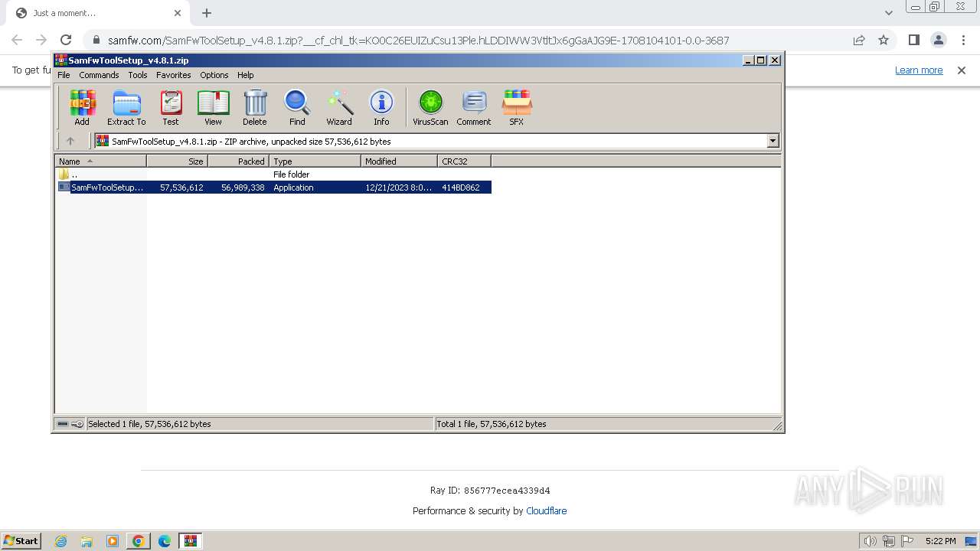Share this page via the Chrome share icon
This screenshot has width=980, height=551.
tap(859, 40)
